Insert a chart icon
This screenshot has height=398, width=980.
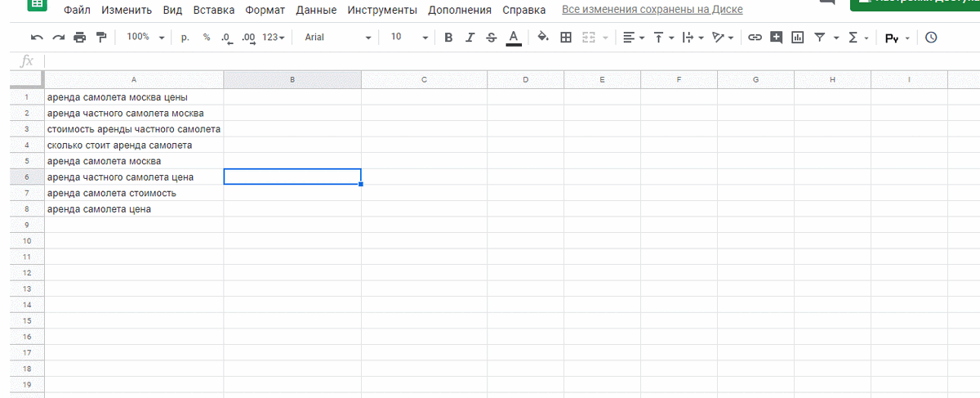point(798,38)
